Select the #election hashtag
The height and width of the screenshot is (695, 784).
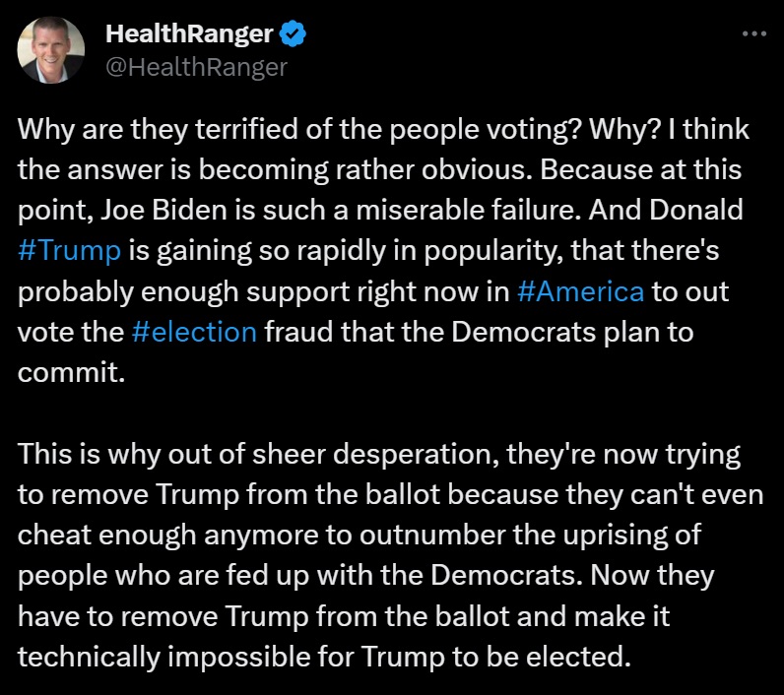click(x=193, y=332)
